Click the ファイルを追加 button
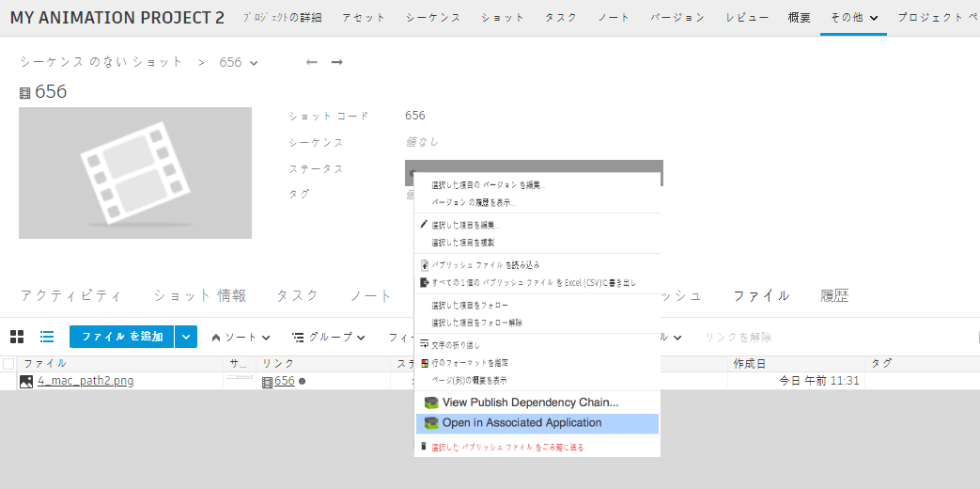Viewport: 980px width, 489px height. 122,337
